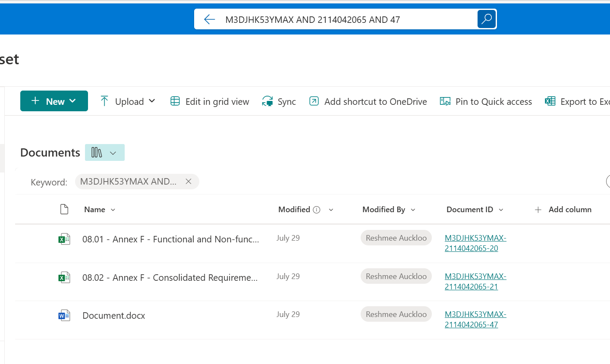The height and width of the screenshot is (364, 610).
Task: Click the Modified column info icon
Action: [317, 210]
